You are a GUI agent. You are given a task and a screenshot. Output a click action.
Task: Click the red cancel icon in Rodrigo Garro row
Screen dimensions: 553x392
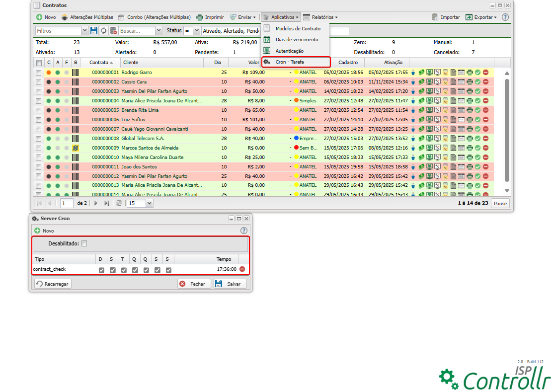[486, 73]
